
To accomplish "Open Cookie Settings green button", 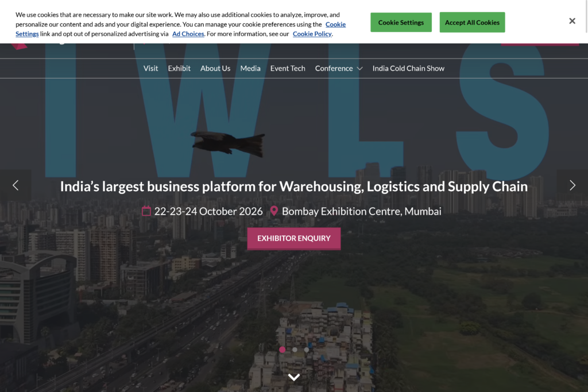I will pyautogui.click(x=401, y=22).
